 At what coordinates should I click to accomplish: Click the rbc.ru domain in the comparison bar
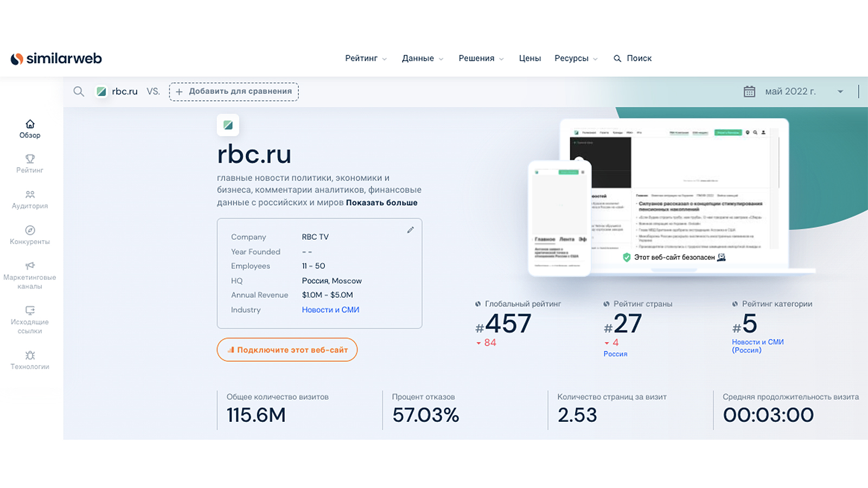click(x=125, y=92)
